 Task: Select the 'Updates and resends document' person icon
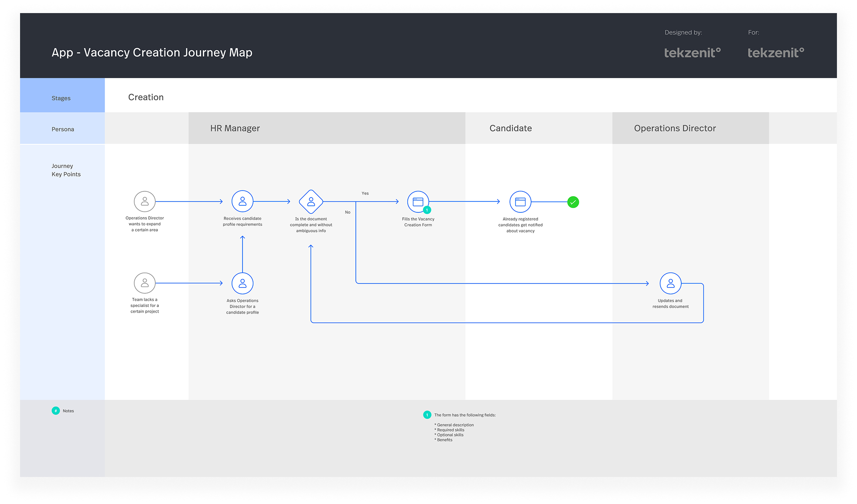[x=670, y=283]
